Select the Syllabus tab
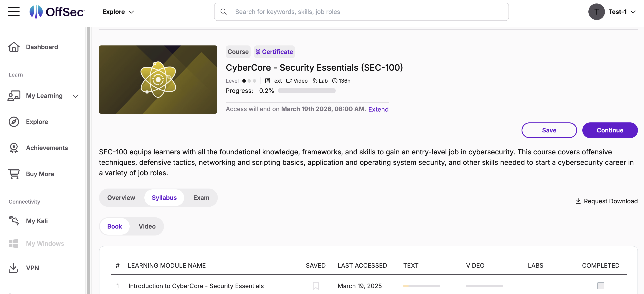This screenshot has width=644, height=294. point(164,198)
